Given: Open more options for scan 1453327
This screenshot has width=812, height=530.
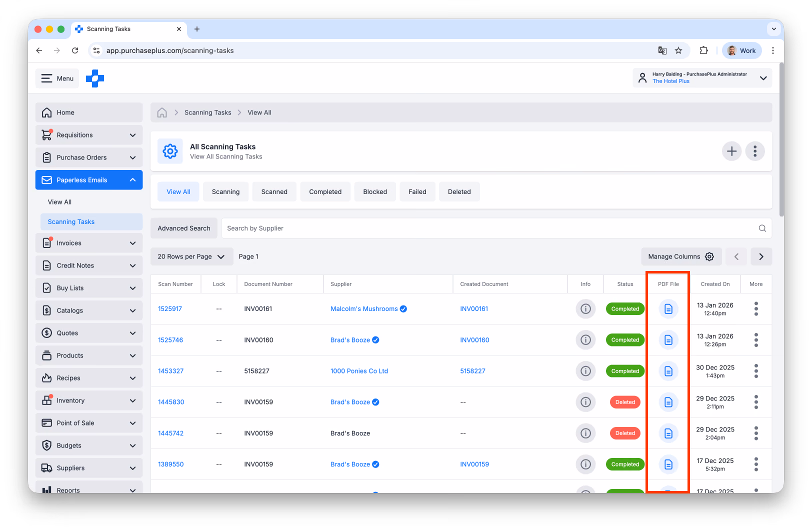Looking at the screenshot, I should coord(756,371).
